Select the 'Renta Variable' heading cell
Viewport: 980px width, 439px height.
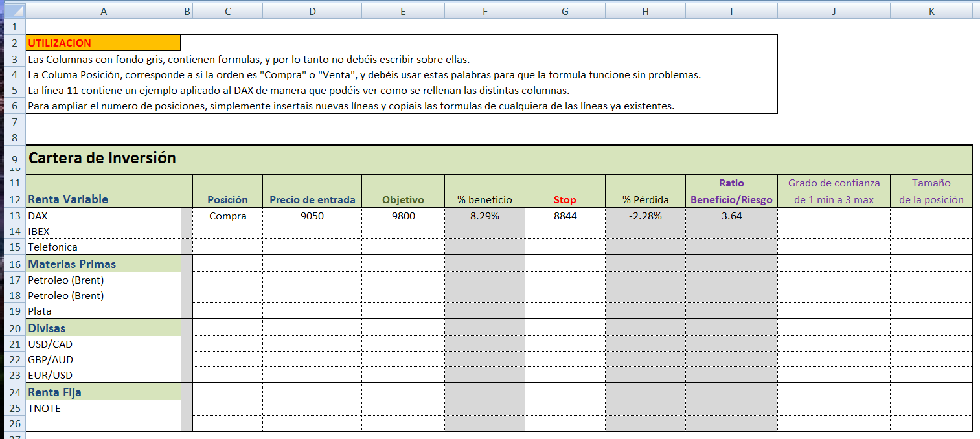pos(104,199)
